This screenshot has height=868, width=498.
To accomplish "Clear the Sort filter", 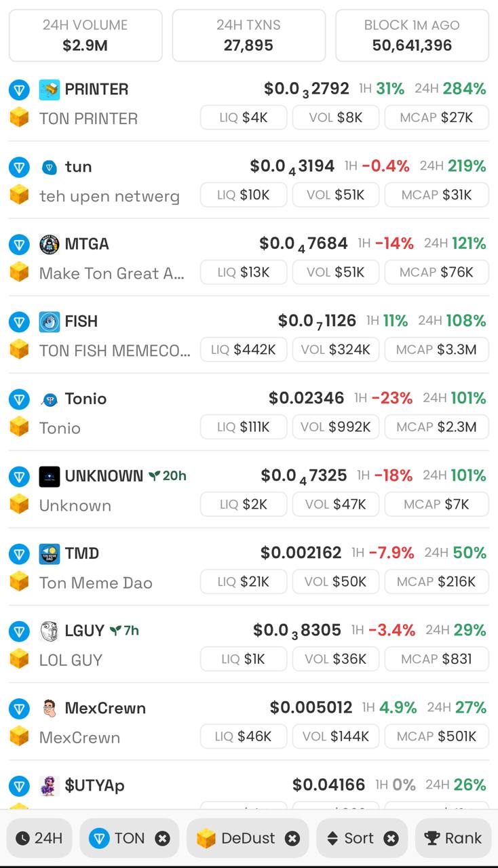I will click(391, 838).
